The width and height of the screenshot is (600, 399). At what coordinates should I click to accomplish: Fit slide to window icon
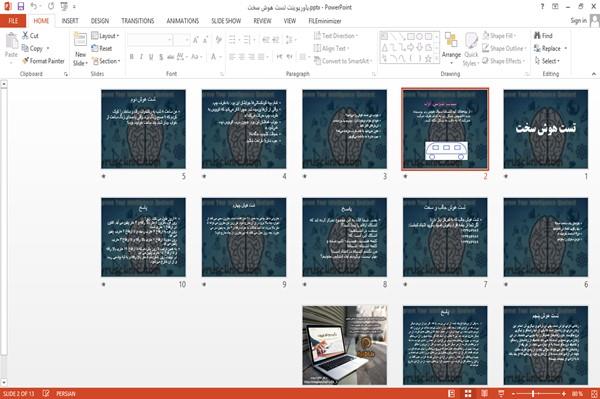pyautogui.click(x=594, y=394)
